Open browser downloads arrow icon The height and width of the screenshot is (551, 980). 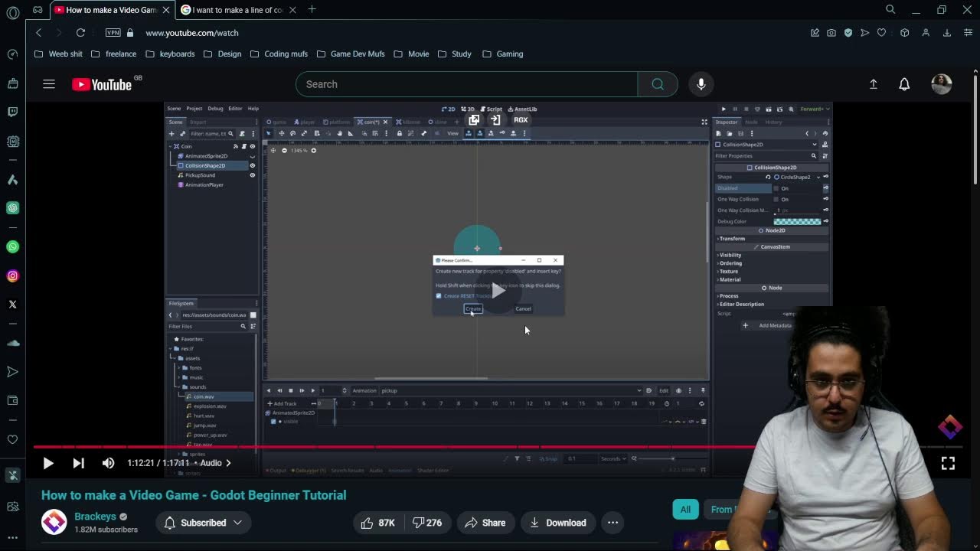[947, 33]
